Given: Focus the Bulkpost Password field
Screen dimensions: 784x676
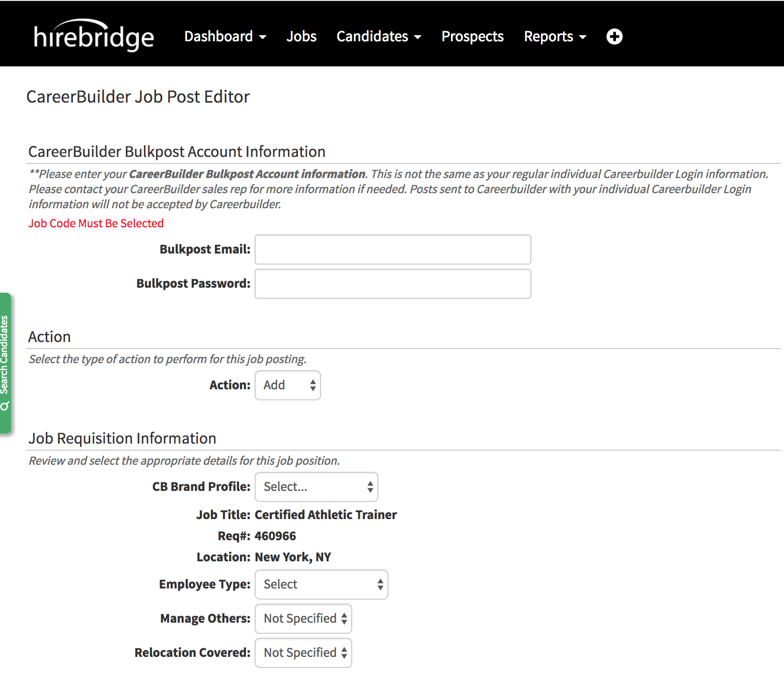Looking at the screenshot, I should 393,284.
